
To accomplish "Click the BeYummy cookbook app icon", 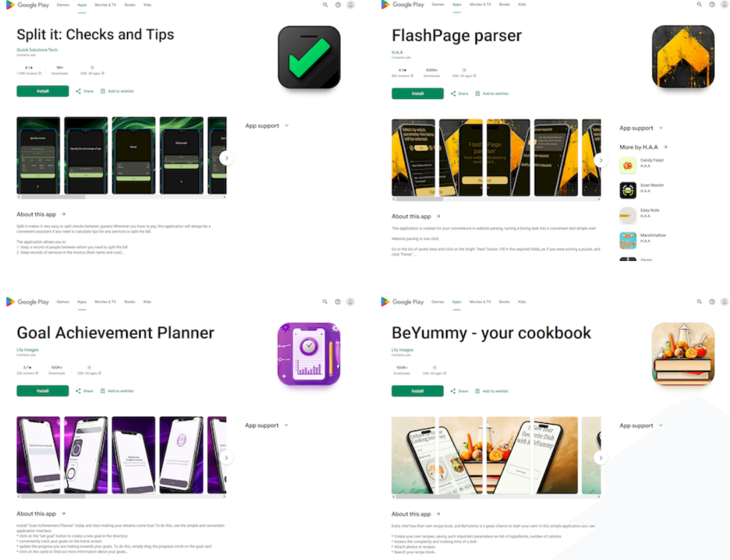I will pyautogui.click(x=683, y=354).
